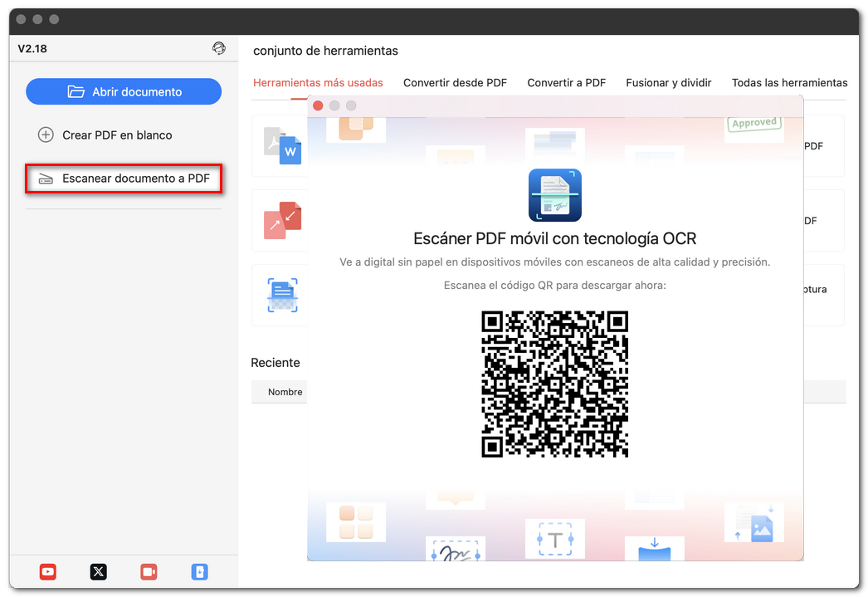868x597 pixels.
Task: Click the YouTube channel icon
Action: (47, 572)
